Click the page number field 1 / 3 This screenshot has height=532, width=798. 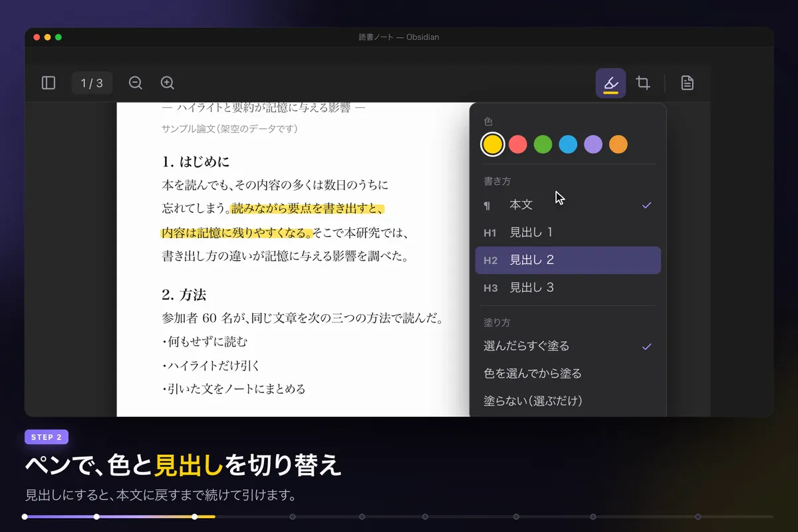coord(92,83)
